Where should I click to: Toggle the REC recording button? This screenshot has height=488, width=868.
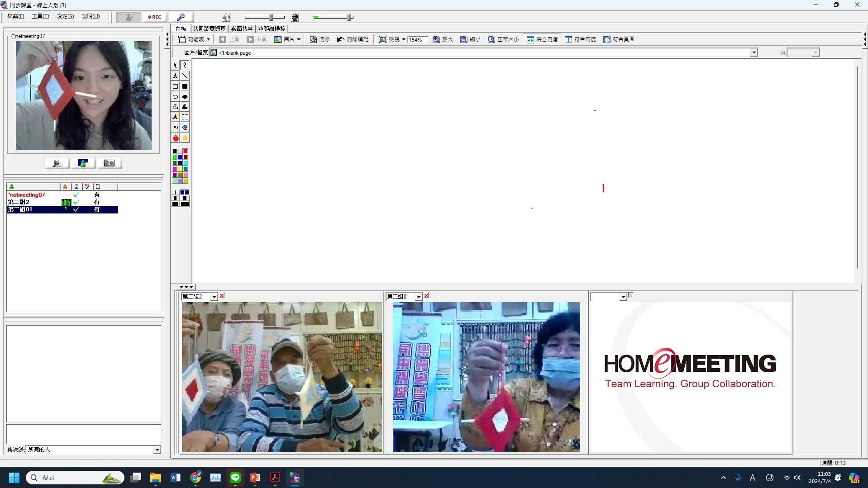tap(154, 17)
